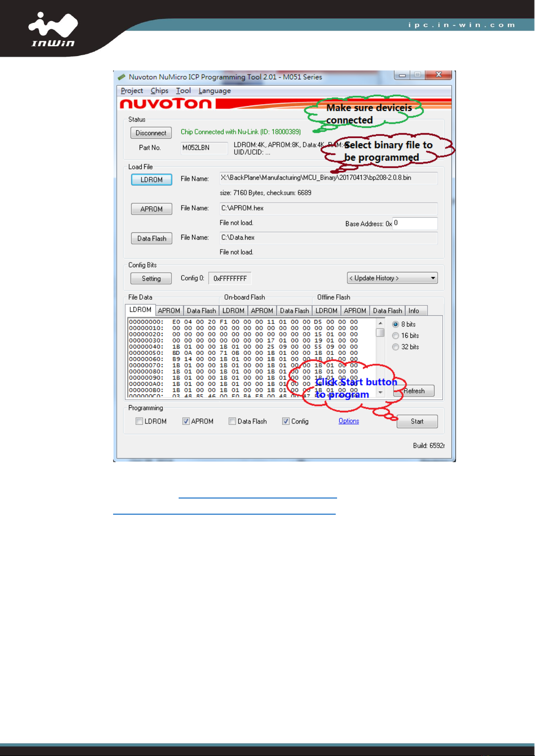
Task: Click the Part No. M052LBN field
Action: 204,148
